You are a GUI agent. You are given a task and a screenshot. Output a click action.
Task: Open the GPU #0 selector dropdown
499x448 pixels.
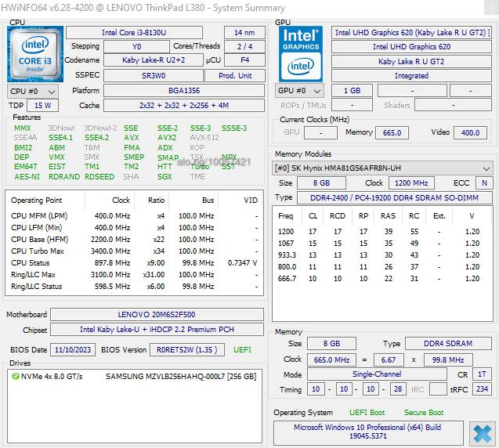(299, 91)
